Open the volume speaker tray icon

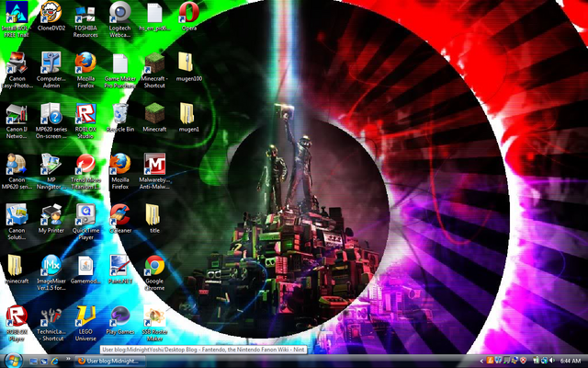click(x=551, y=361)
